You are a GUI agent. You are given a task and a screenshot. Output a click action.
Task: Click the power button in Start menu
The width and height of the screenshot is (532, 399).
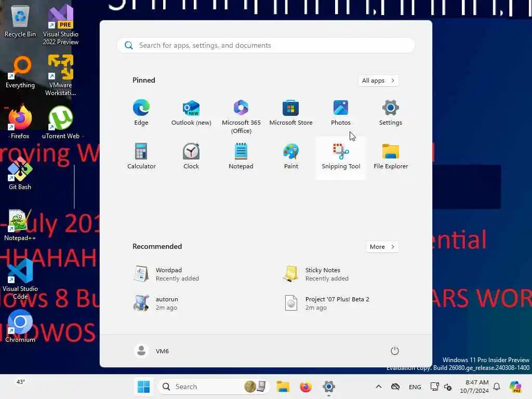click(394, 351)
